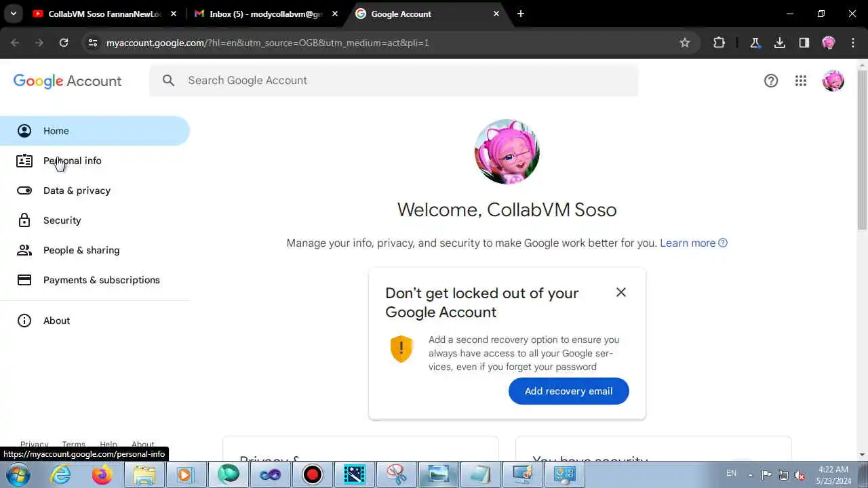Click the EN language indicator
The image size is (868, 488).
coord(731,473)
